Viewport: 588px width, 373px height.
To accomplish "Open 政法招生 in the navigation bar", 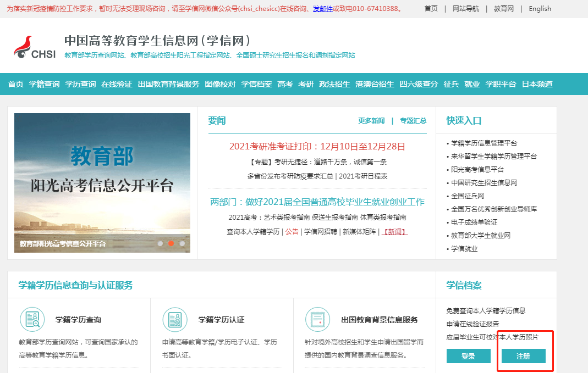I will (x=334, y=84).
